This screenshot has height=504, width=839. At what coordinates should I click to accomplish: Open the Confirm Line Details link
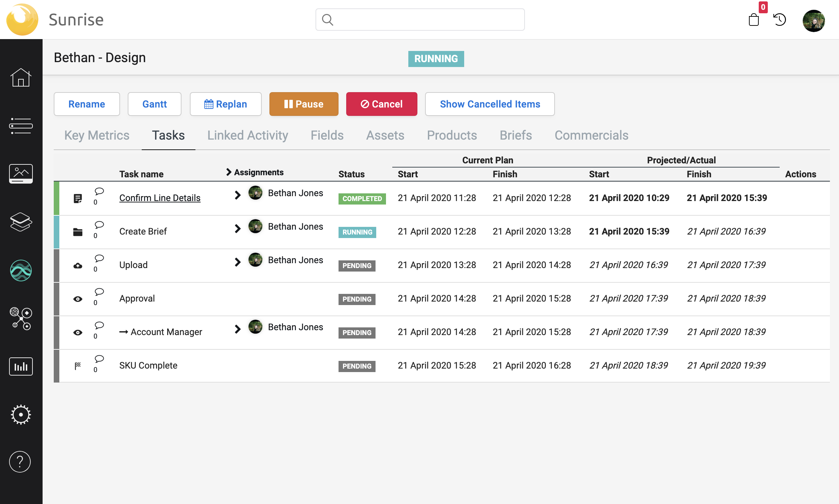(160, 198)
